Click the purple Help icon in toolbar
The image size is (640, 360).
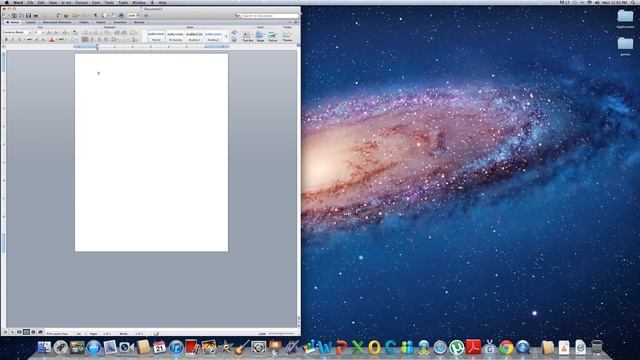click(x=146, y=16)
